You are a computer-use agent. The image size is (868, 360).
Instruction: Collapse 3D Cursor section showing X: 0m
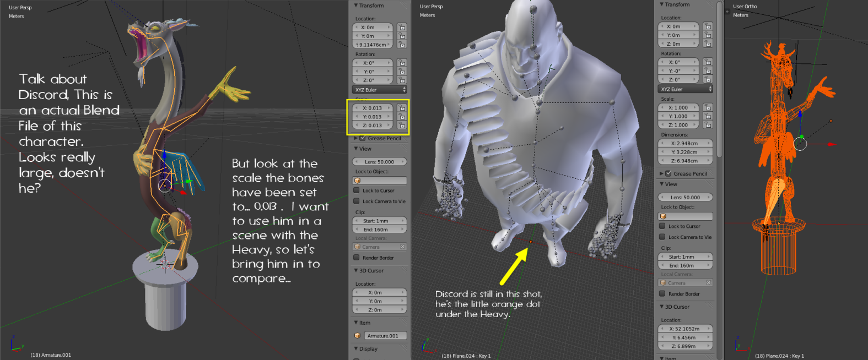[356, 270]
